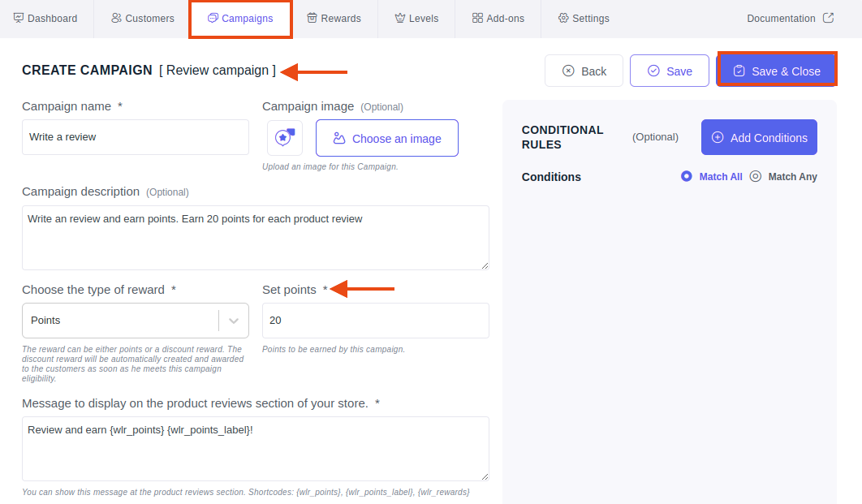The width and height of the screenshot is (862, 504).
Task: Expand the reward type dropdown arrow
Action: [234, 321]
